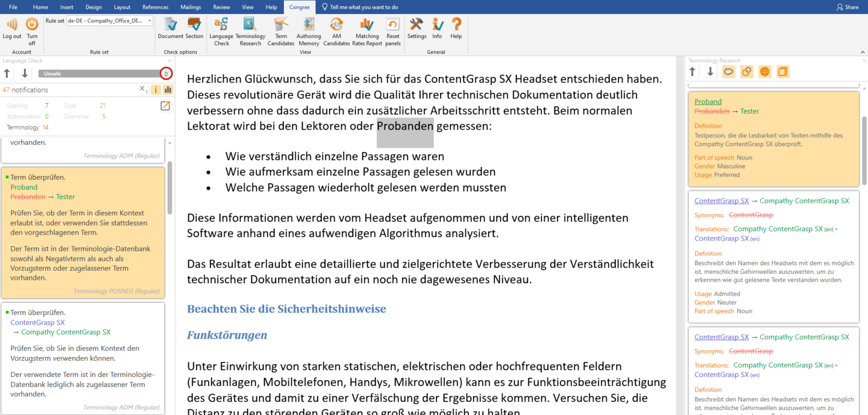Viewport: 868px width, 415px height.
Task: Switch to the Review ribbon tab
Action: coord(221,7)
